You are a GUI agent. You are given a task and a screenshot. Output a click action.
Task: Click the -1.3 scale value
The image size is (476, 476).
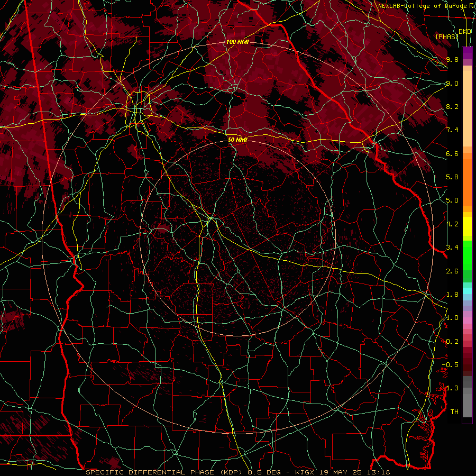click(450, 388)
